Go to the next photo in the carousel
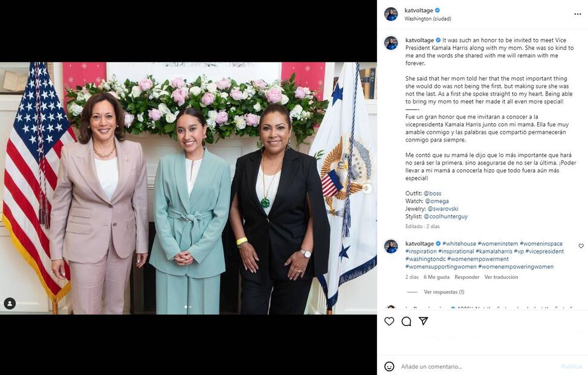Screen dimensions: 588x375 pos(367,188)
